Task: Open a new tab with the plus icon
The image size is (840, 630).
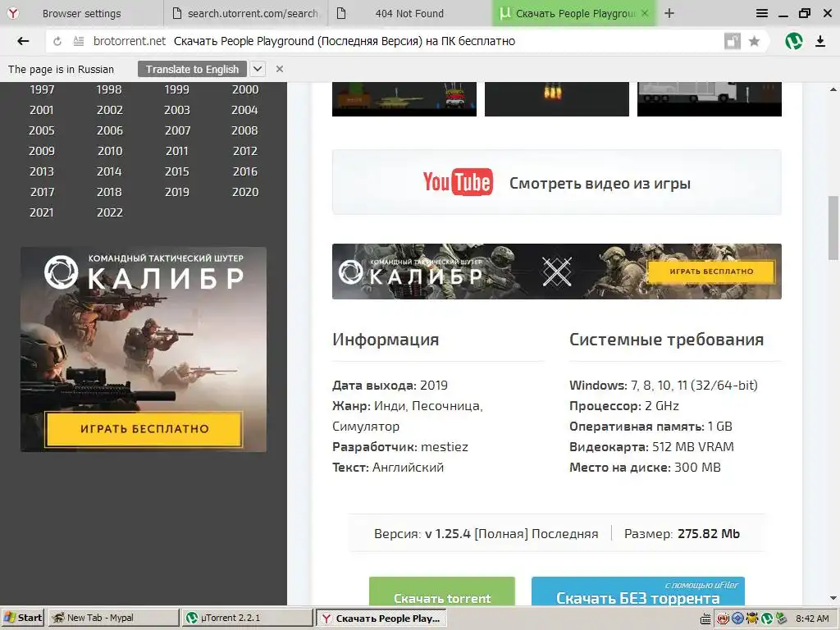Action: click(669, 13)
